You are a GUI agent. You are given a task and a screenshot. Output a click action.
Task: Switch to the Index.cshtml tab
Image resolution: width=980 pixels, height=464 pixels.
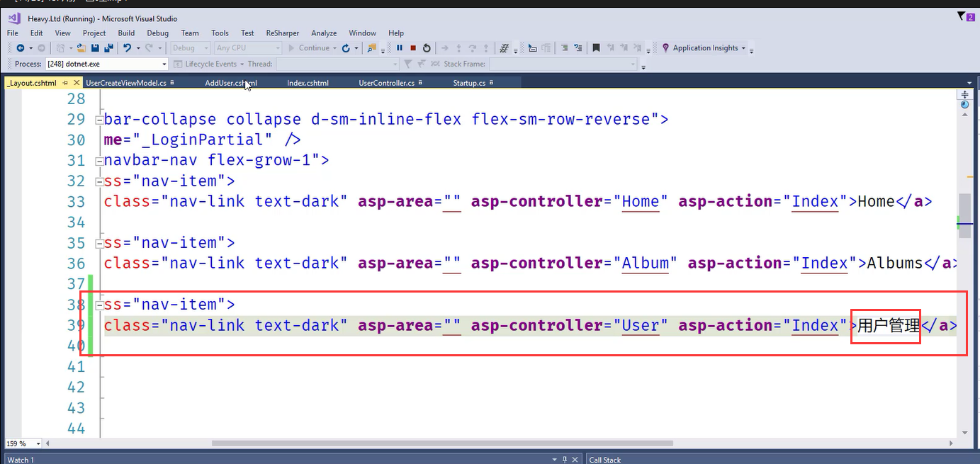point(308,83)
